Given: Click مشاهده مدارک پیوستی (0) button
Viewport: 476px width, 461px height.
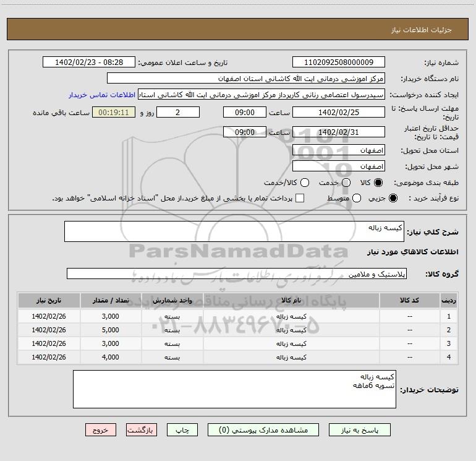Looking at the screenshot, I should pyautogui.click(x=263, y=430).
